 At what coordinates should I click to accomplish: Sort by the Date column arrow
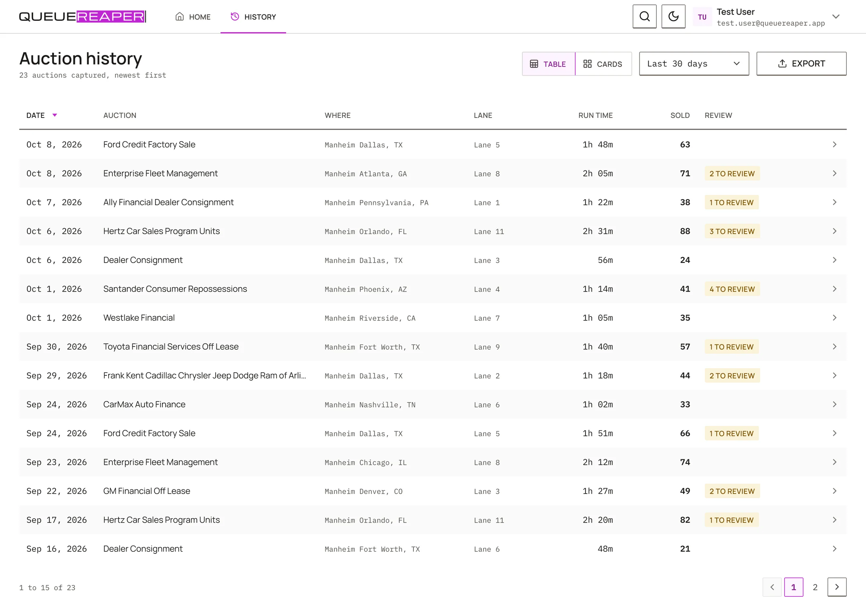click(x=55, y=115)
